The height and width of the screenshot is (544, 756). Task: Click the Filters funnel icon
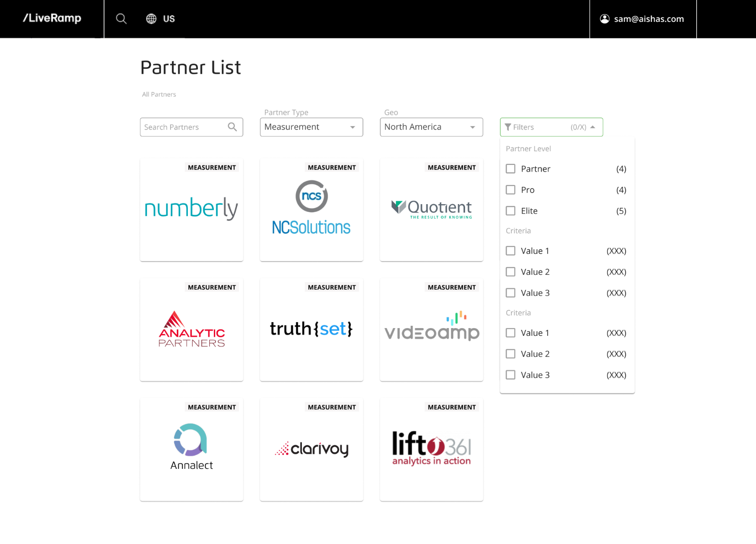click(507, 127)
